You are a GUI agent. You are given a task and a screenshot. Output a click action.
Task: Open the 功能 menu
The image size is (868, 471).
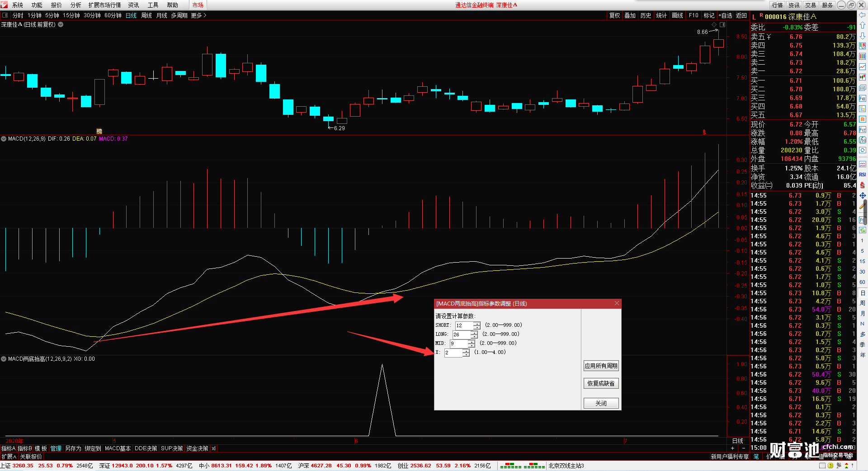pyautogui.click(x=37, y=5)
